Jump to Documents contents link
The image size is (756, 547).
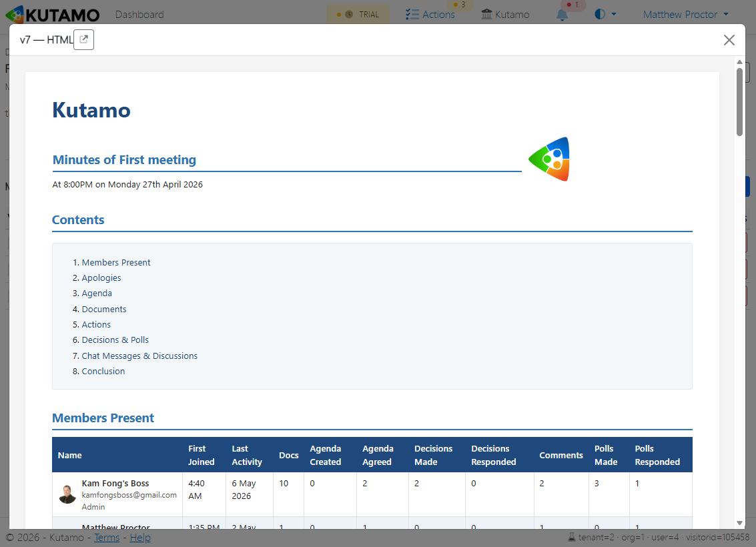pos(103,309)
